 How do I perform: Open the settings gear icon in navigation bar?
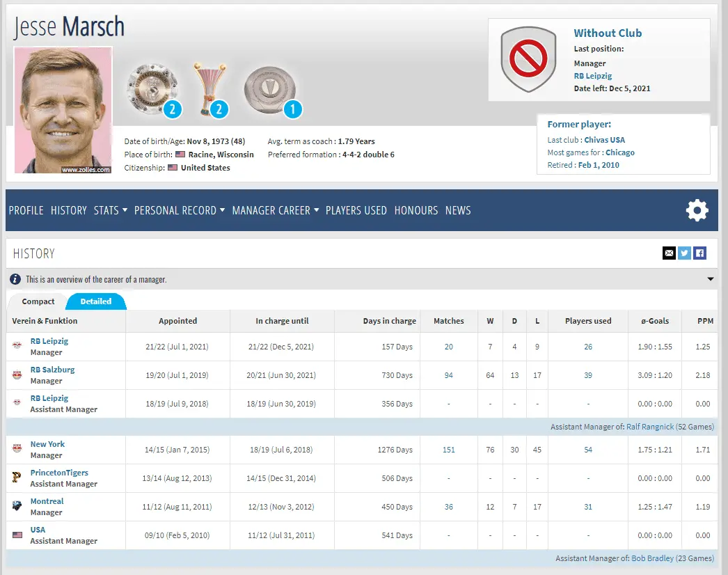click(697, 210)
